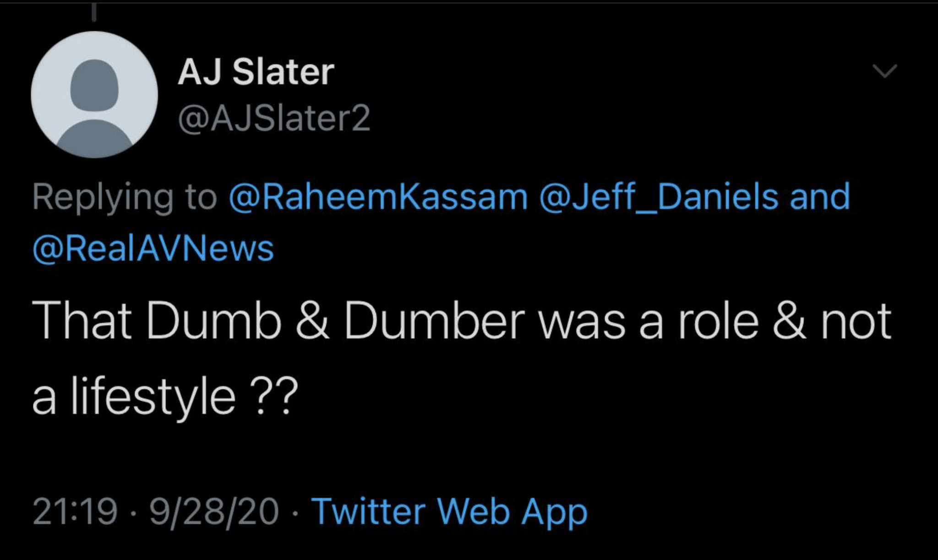Click the word "Dumber" in the tweet
The image size is (938, 560).
(434, 321)
